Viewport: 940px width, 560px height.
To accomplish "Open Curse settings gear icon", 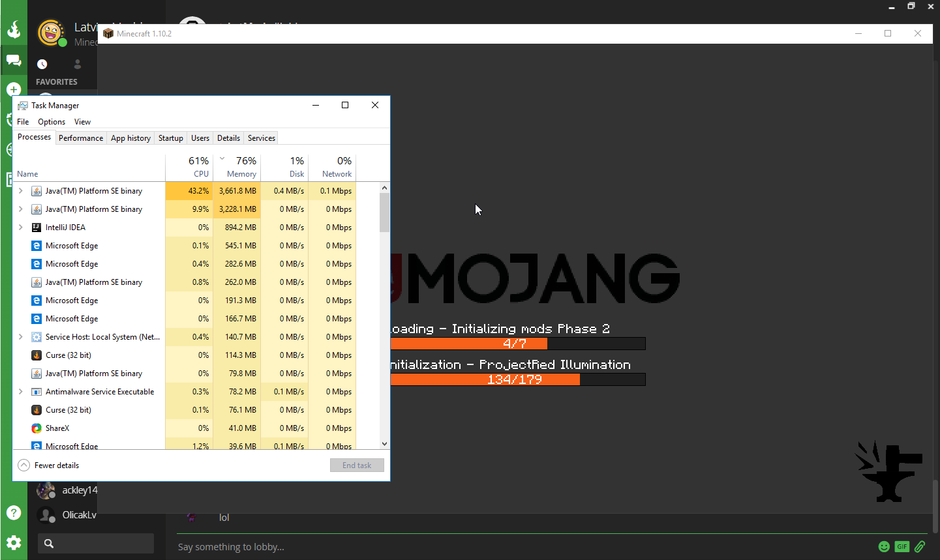I will (x=14, y=542).
